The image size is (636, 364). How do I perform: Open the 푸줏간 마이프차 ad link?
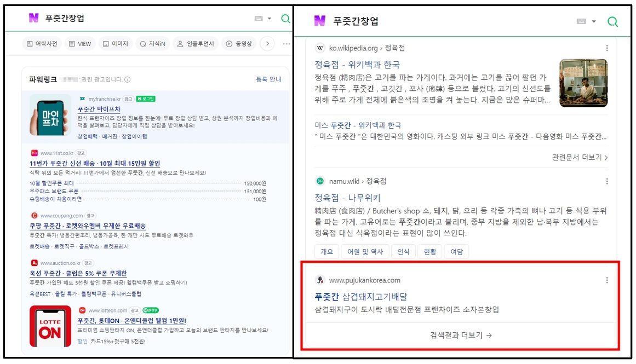(x=99, y=109)
